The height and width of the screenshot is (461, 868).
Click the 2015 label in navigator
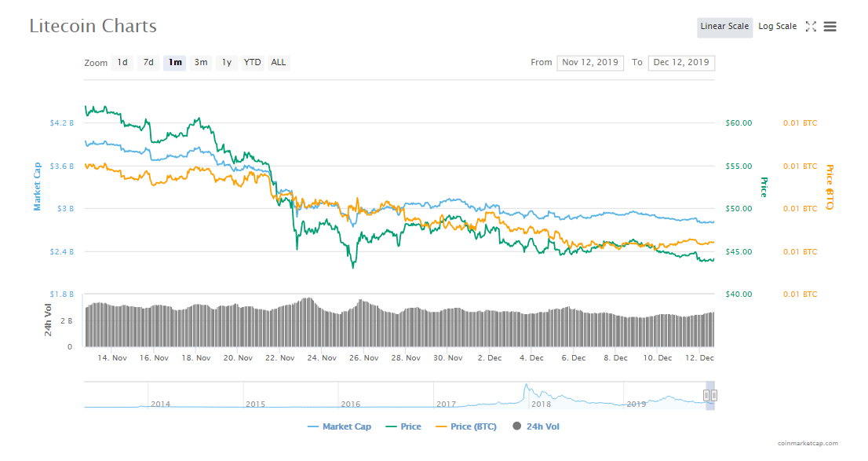(255, 404)
